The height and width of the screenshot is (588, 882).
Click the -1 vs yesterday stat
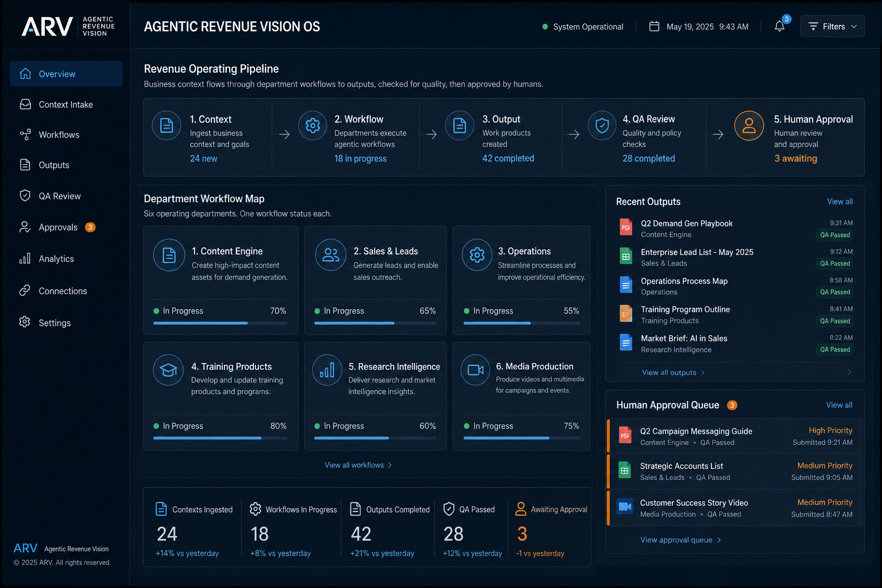[540, 554]
